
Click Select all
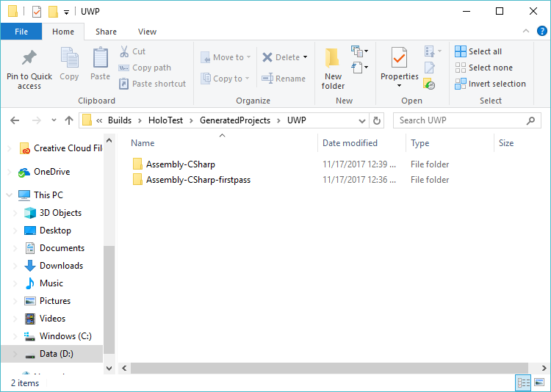pos(478,51)
